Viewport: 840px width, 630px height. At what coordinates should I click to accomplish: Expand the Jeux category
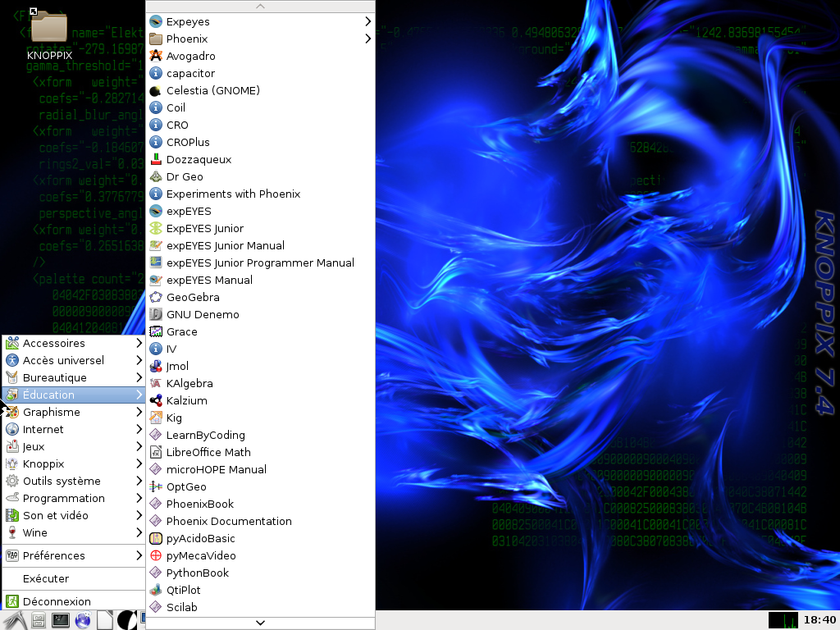[74, 446]
